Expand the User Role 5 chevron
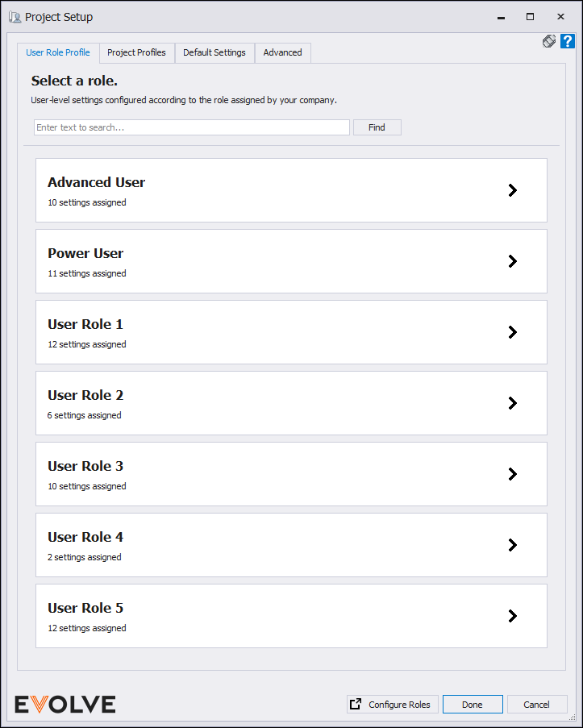The height and width of the screenshot is (728, 583). coord(512,616)
